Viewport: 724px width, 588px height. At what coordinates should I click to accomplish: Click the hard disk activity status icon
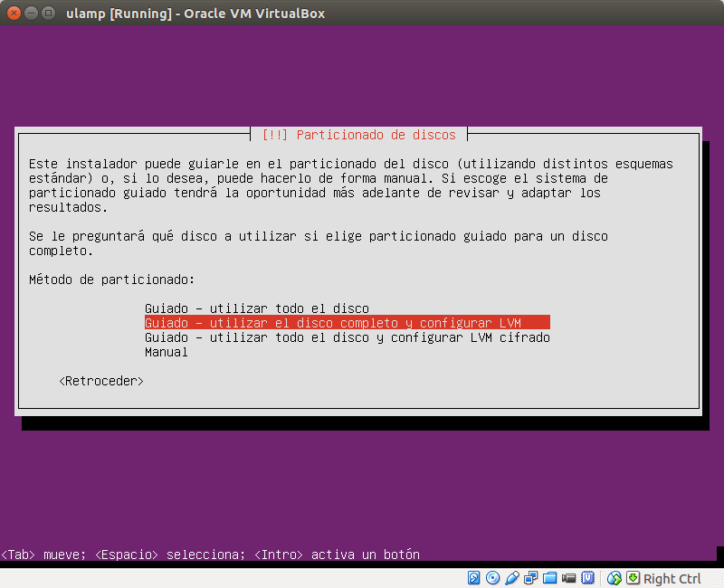473,577
